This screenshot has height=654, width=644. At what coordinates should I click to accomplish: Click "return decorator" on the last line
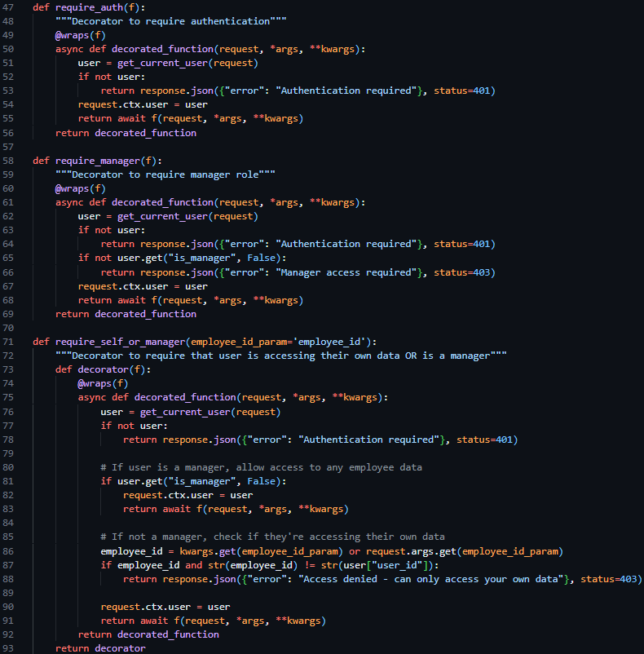pyautogui.click(x=99, y=648)
